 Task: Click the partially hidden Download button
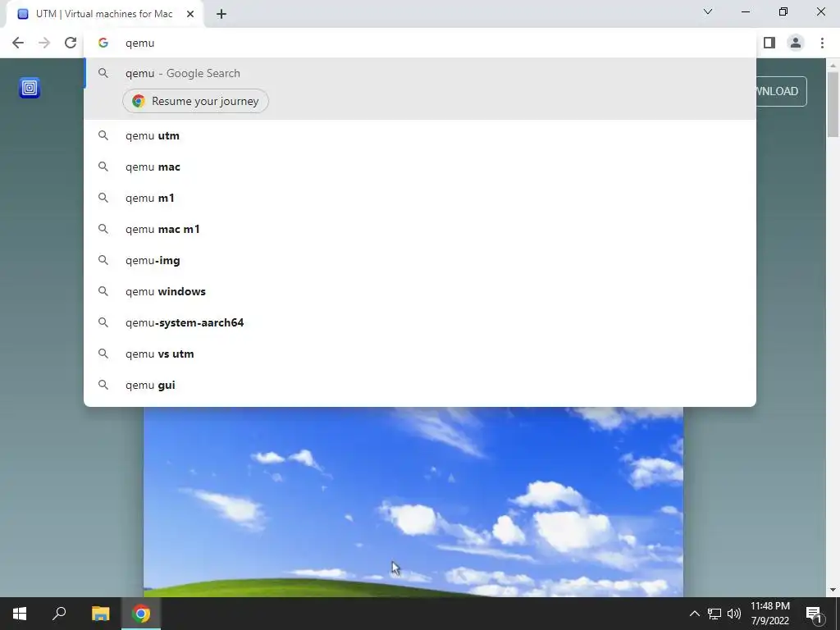[781, 91]
